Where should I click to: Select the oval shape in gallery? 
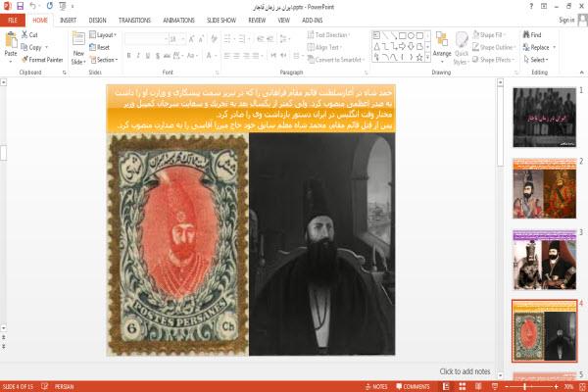pos(411,35)
